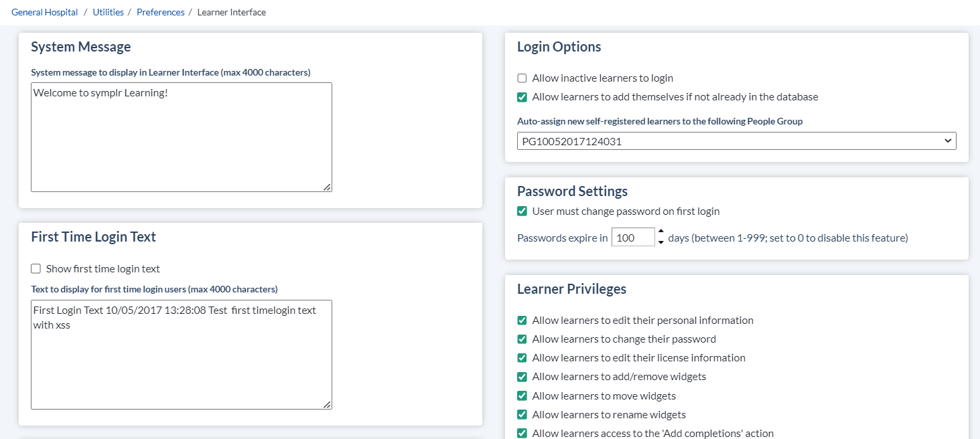980x439 pixels.
Task: Click into the System Message text area
Action: 181,137
